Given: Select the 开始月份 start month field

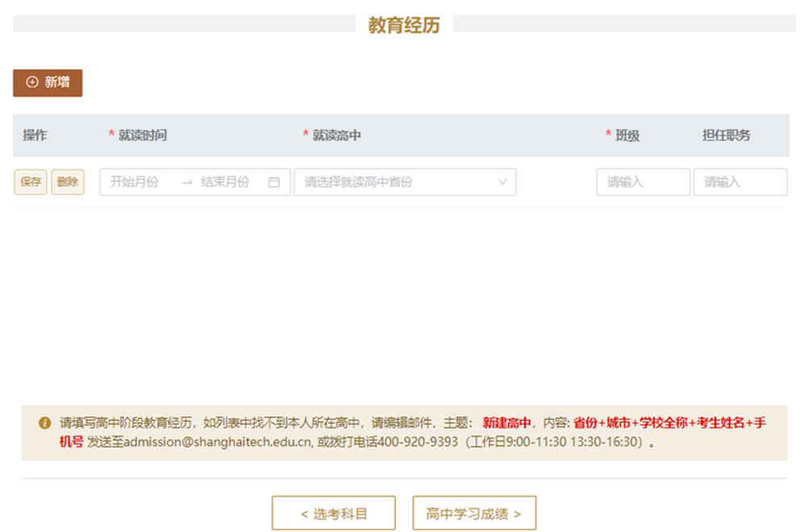Looking at the screenshot, I should click(135, 182).
